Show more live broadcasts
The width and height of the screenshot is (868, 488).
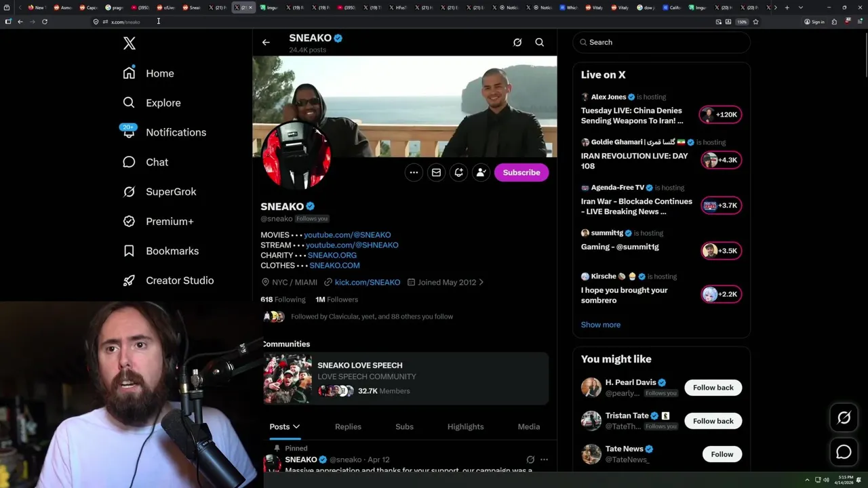tap(600, 325)
